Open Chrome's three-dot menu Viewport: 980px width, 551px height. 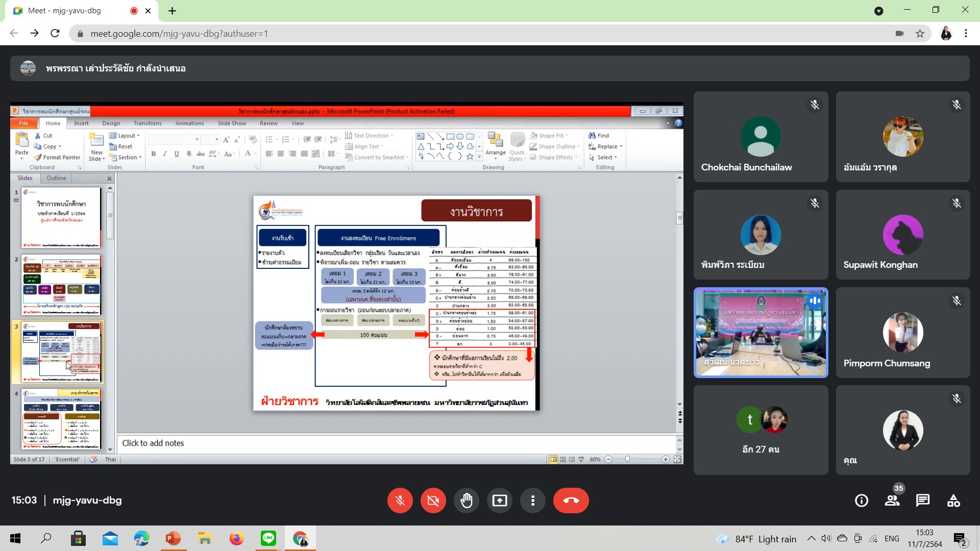point(966,34)
